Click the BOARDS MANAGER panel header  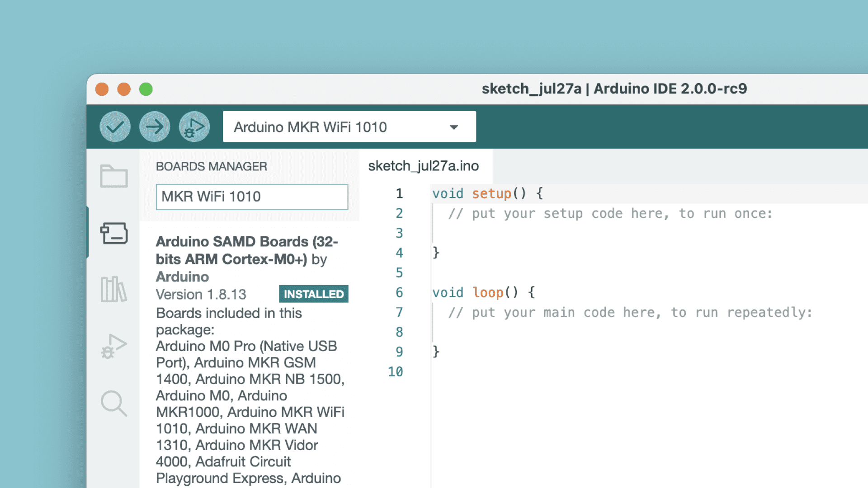click(212, 166)
